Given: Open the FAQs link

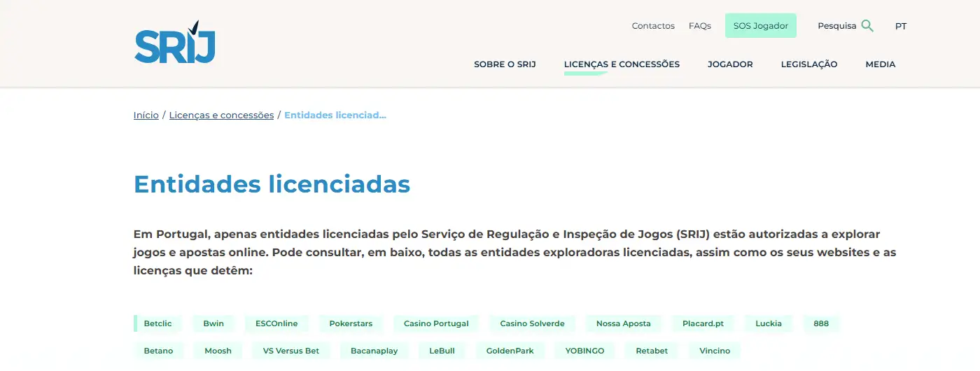Looking at the screenshot, I should pyautogui.click(x=700, y=26).
